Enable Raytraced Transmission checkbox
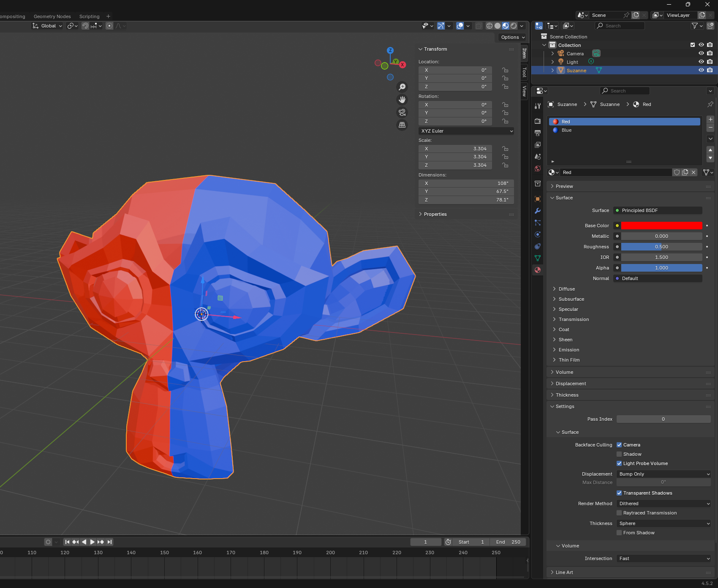This screenshot has height=588, width=718. (619, 513)
